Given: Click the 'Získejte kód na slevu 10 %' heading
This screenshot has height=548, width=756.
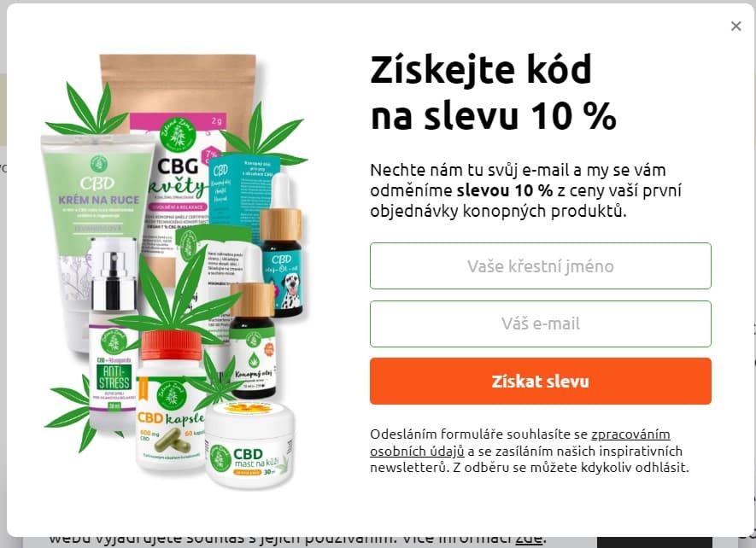Looking at the screenshot, I should click(493, 92).
